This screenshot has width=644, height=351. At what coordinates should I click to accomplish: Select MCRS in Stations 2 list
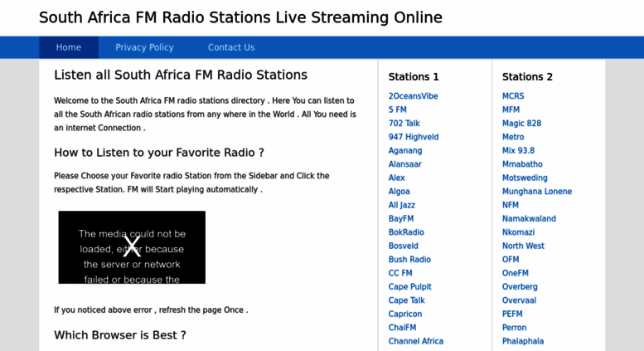click(513, 96)
